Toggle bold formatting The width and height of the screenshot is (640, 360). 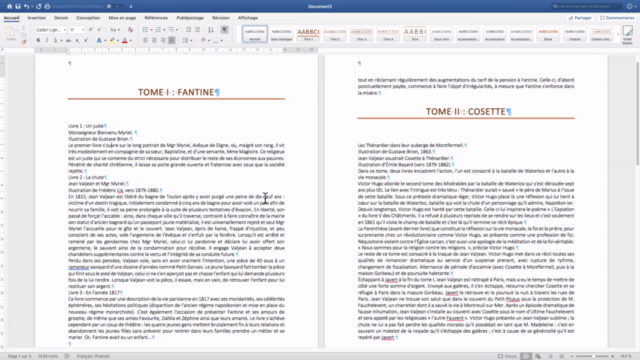coord(38,40)
